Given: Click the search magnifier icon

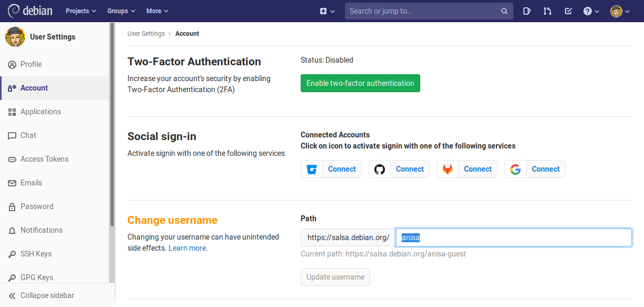Looking at the screenshot, I should coord(504,11).
